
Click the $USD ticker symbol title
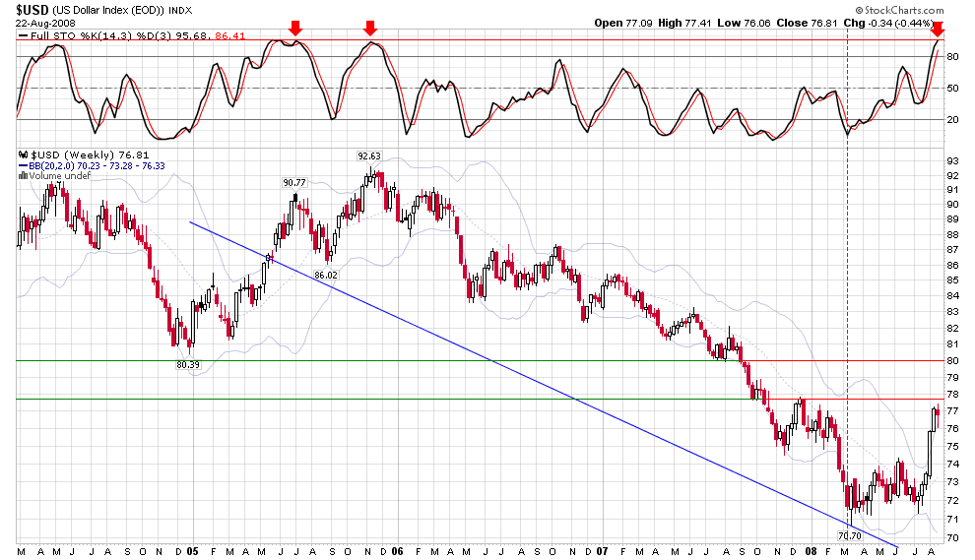(32, 10)
